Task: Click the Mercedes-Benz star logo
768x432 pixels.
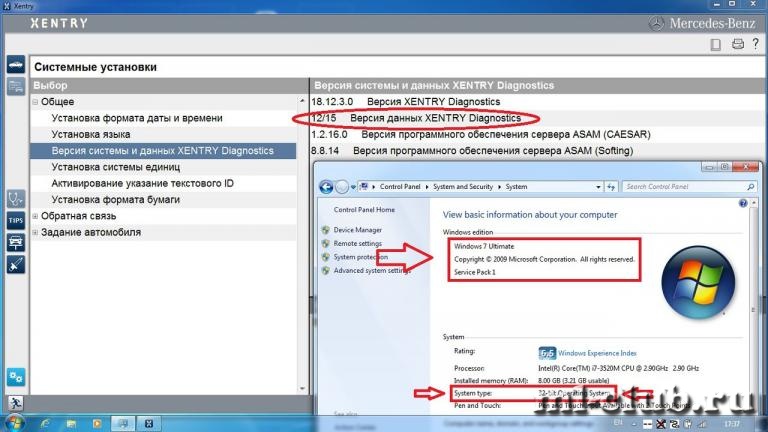Action: (x=656, y=23)
